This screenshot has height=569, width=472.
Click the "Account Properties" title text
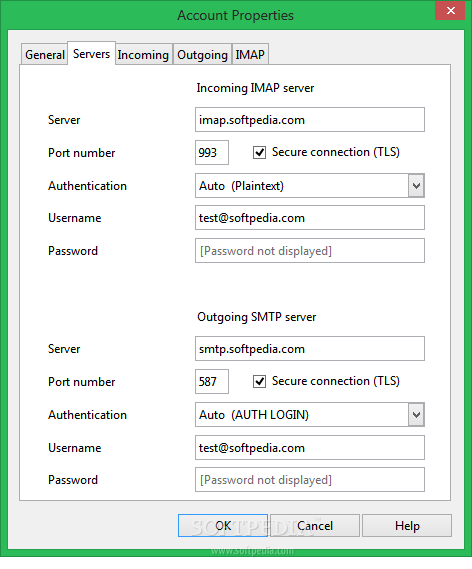point(235,15)
